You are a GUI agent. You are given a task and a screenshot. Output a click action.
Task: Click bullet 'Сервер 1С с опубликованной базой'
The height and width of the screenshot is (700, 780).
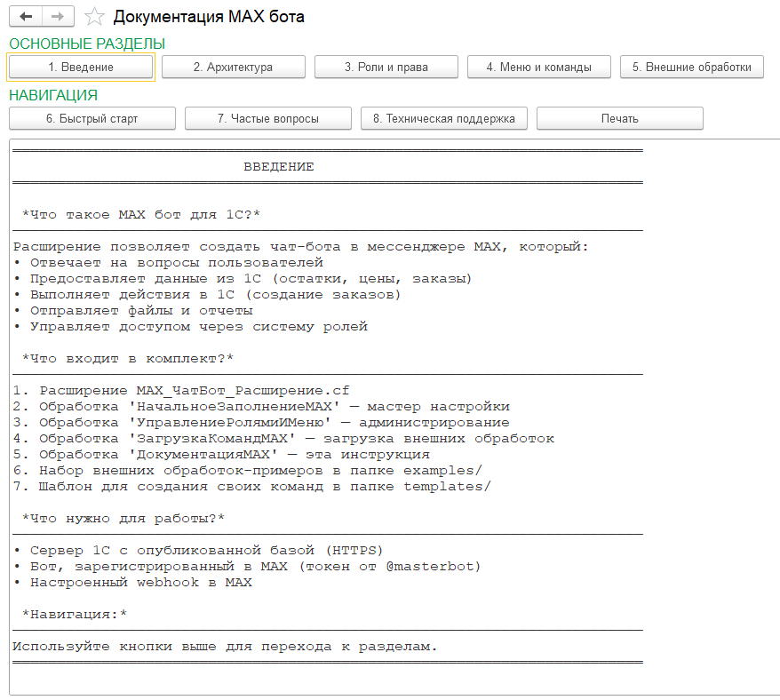click(x=198, y=550)
